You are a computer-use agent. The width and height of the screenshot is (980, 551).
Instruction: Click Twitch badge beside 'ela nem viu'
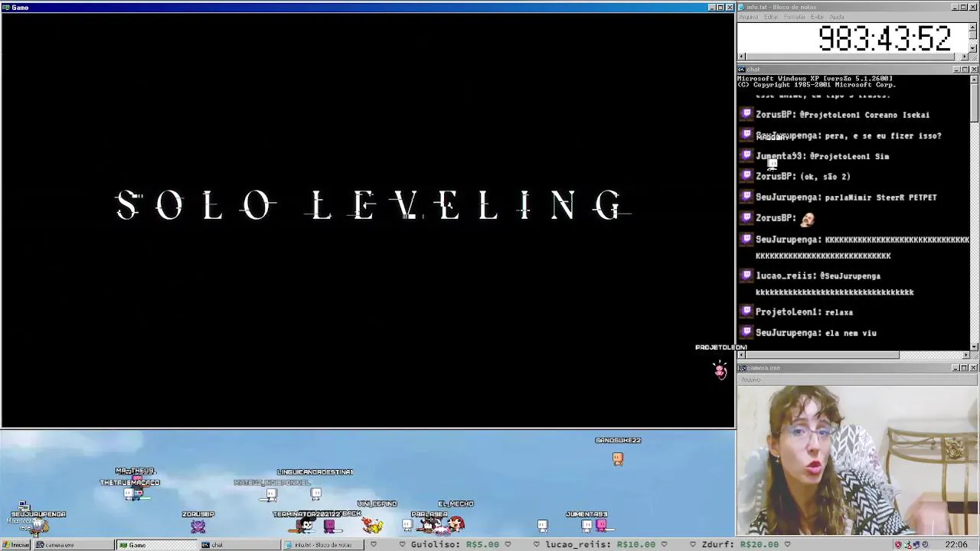(747, 332)
